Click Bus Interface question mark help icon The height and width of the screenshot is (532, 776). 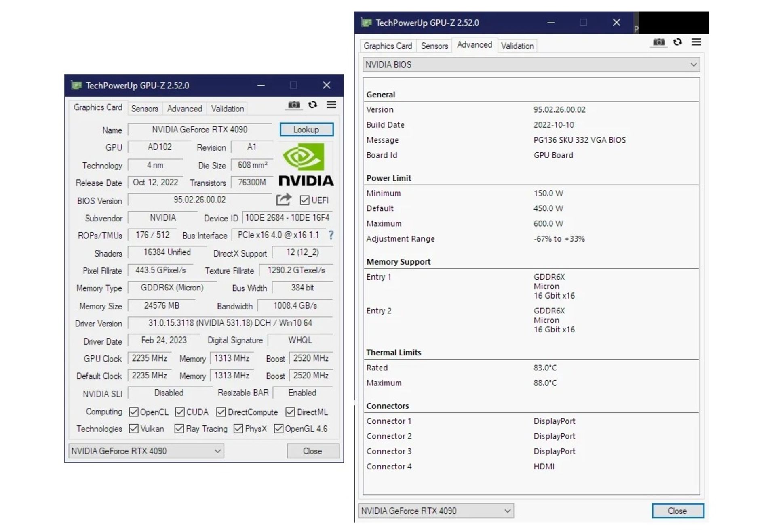tap(331, 235)
